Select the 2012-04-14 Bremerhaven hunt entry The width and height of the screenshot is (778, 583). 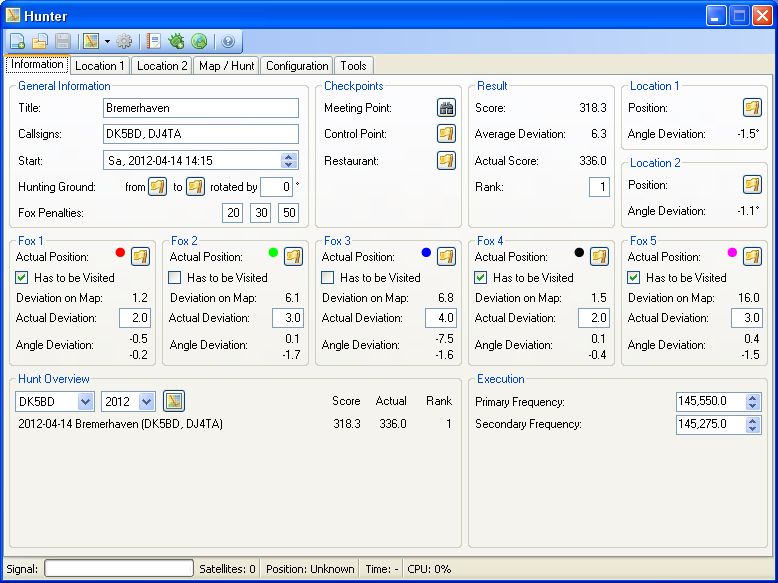pos(120,424)
